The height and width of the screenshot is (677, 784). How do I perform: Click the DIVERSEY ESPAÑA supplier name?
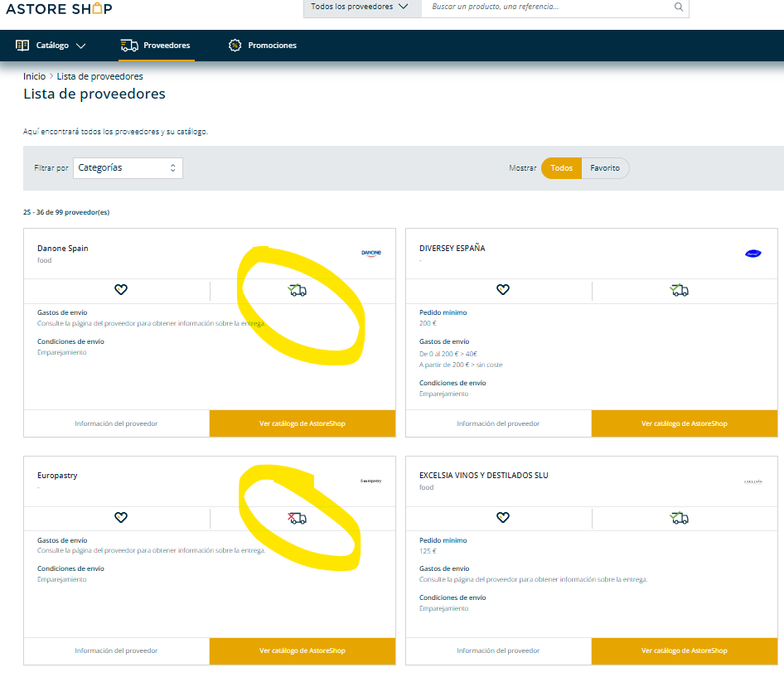[452, 249]
